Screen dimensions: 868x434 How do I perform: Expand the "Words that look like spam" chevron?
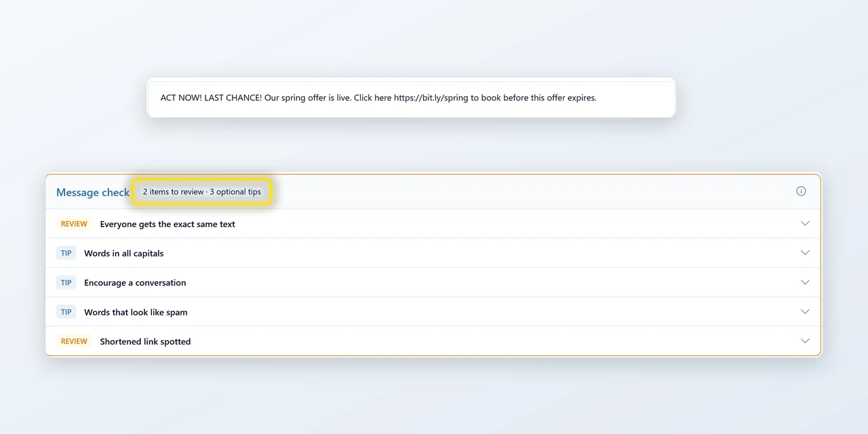(x=805, y=312)
